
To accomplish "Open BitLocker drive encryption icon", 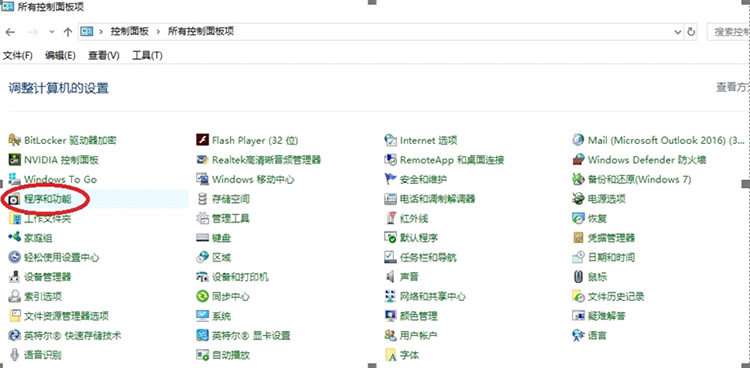I will pos(15,140).
